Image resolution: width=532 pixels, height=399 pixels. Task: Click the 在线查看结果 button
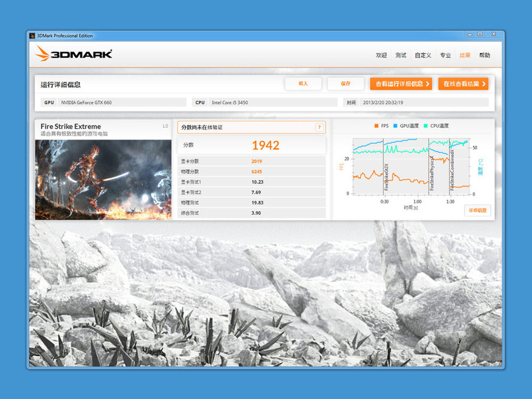click(x=463, y=84)
